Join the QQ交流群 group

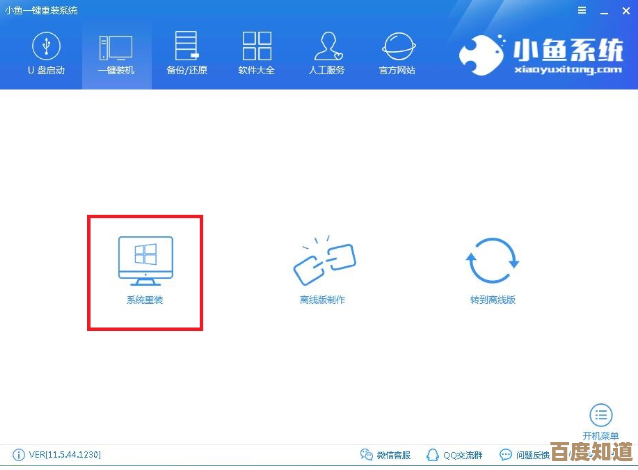[457, 455]
